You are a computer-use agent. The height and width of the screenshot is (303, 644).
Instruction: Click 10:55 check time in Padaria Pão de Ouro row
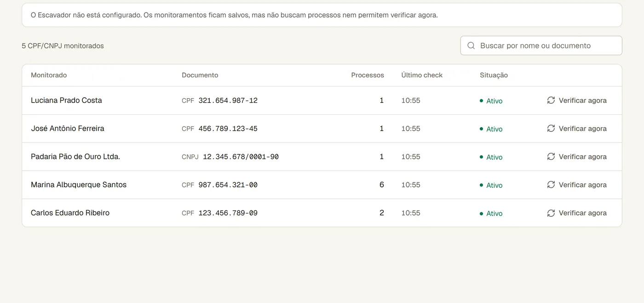[x=411, y=157]
